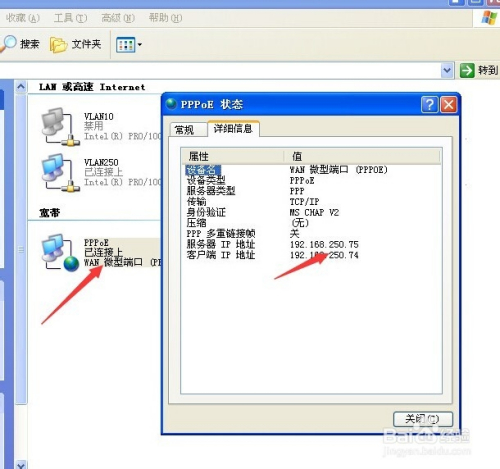The image size is (500, 469).
Task: Click the scroll up arrow in left pane
Action: pos(21,87)
